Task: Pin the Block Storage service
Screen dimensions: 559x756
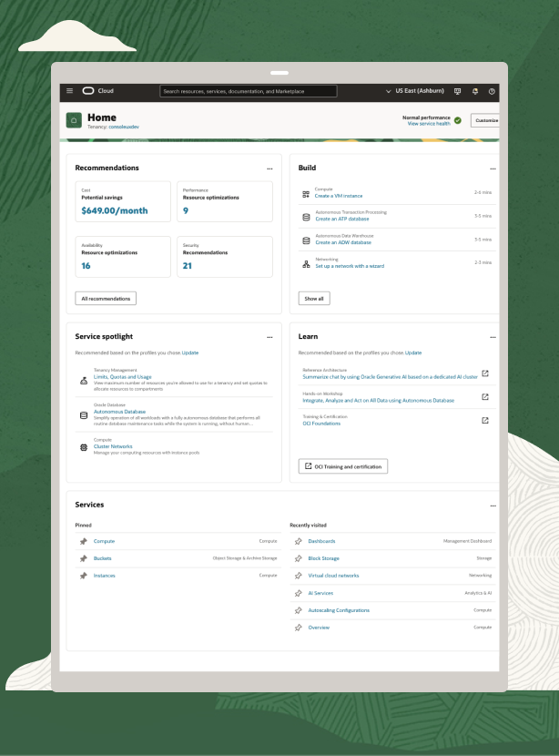Action: click(x=298, y=558)
